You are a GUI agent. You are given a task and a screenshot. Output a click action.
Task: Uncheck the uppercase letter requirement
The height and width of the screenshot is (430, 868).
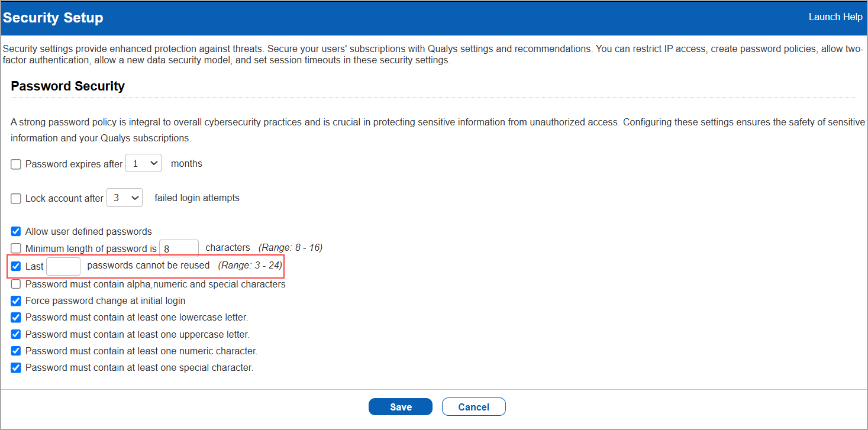pos(16,334)
